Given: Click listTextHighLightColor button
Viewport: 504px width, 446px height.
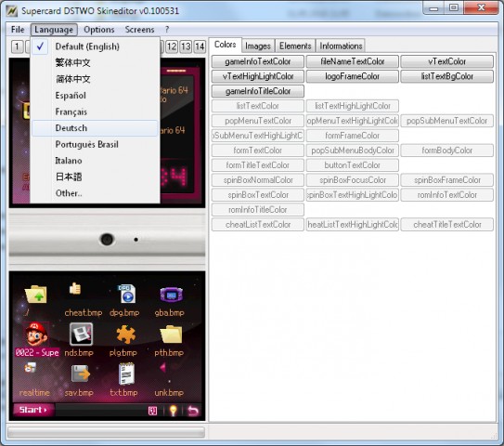Looking at the screenshot, I should [x=353, y=106].
